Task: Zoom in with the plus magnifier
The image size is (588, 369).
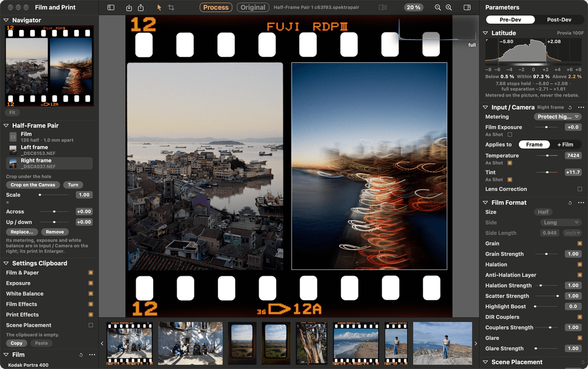Action: (x=449, y=7)
